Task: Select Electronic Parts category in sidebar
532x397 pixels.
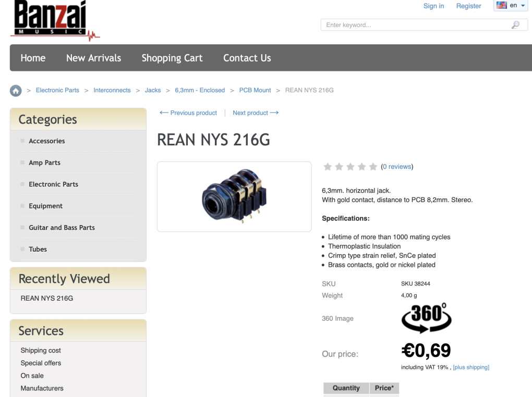Action: pyautogui.click(x=53, y=184)
